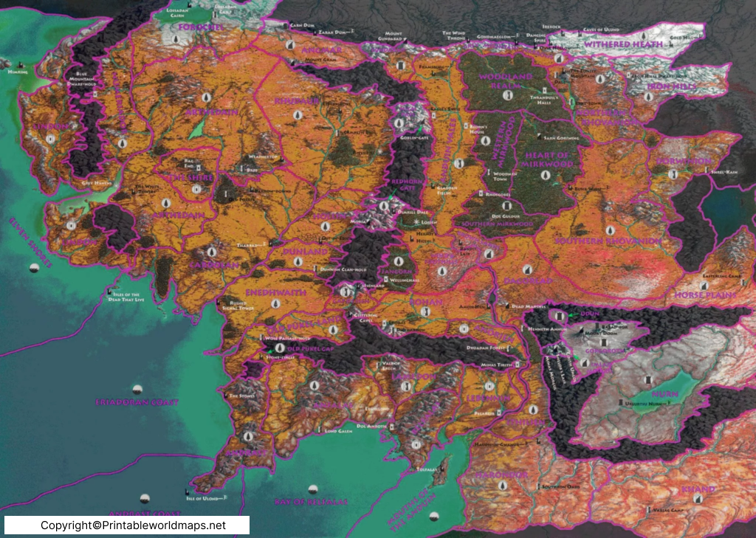Select the round marker in The Shire
Screen dimensions: 756x538
(196, 189)
